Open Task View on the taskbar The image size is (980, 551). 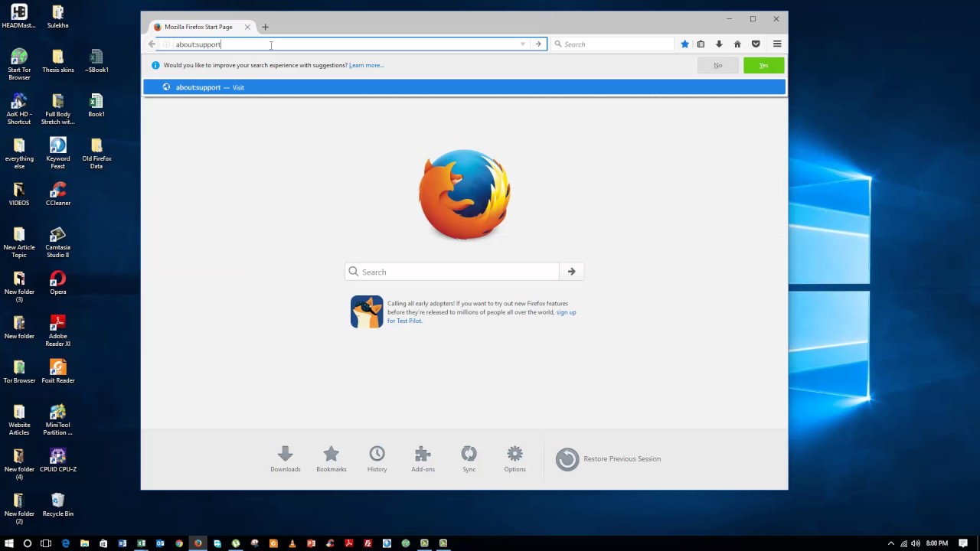pos(46,543)
